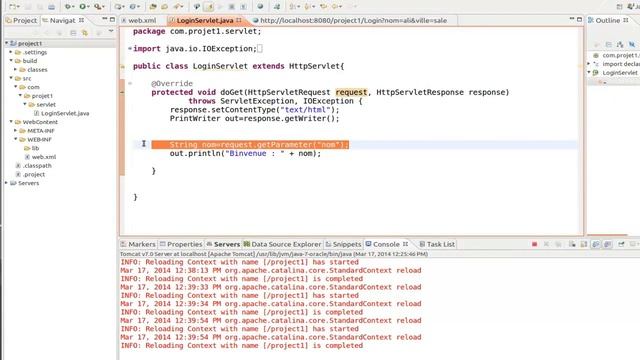640x360 pixels.
Task: Close the Console view tab
Action: pos(405,244)
